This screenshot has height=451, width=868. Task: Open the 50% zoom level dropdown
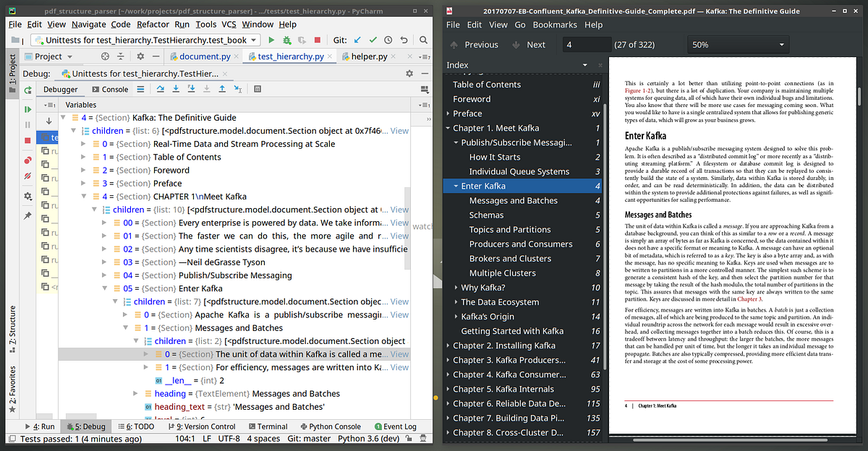point(737,45)
